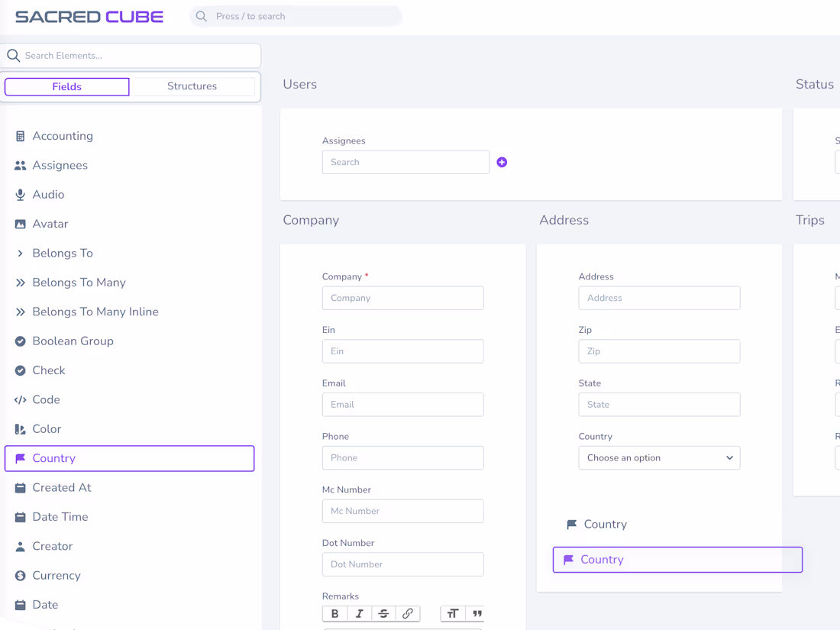Switch to the Fields tab
840x630 pixels.
[x=67, y=86]
